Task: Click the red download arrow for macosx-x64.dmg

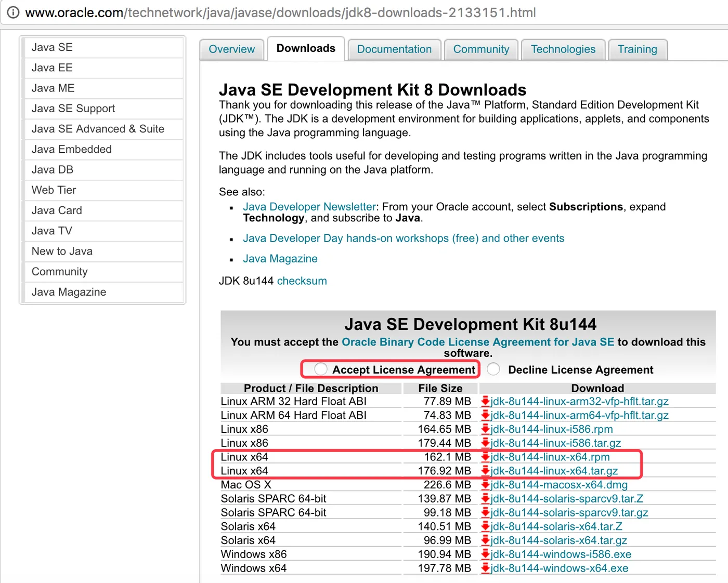Action: (486, 485)
